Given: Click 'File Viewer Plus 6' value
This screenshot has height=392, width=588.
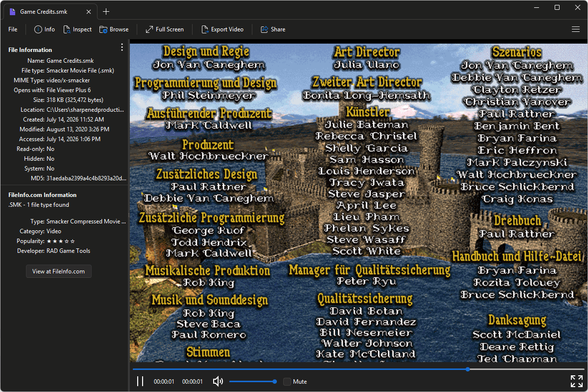Looking at the screenshot, I should 69,90.
